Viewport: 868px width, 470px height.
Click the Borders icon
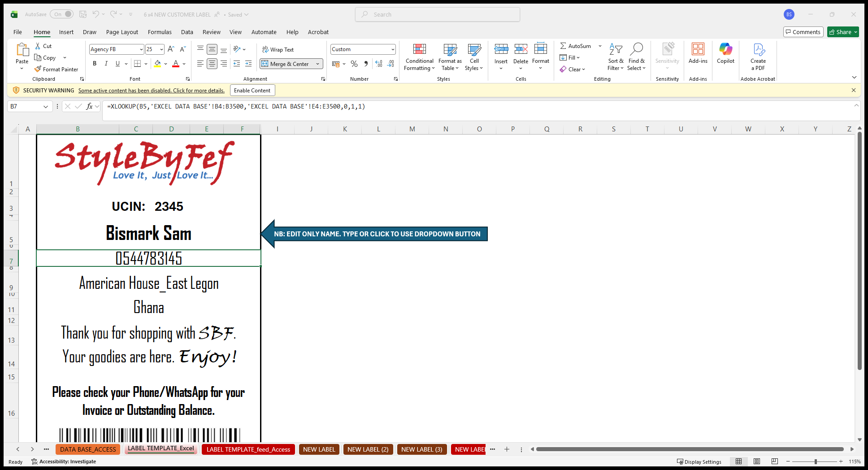(138, 64)
